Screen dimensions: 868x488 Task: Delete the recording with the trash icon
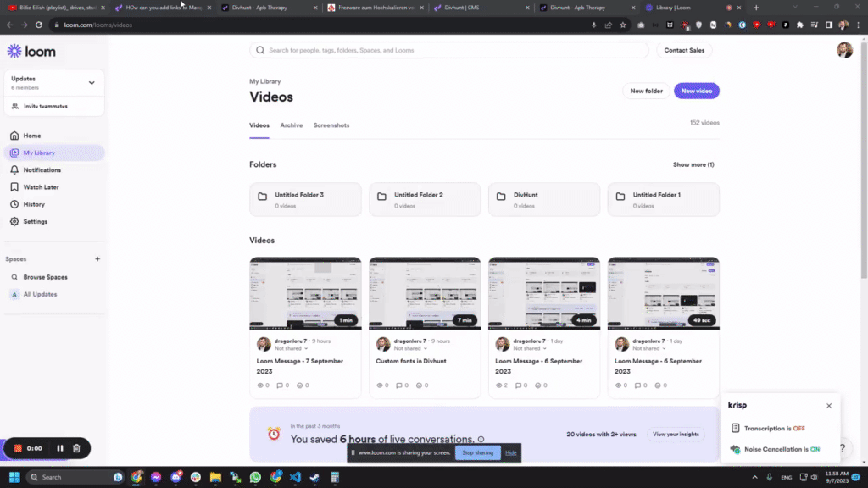pos(76,448)
